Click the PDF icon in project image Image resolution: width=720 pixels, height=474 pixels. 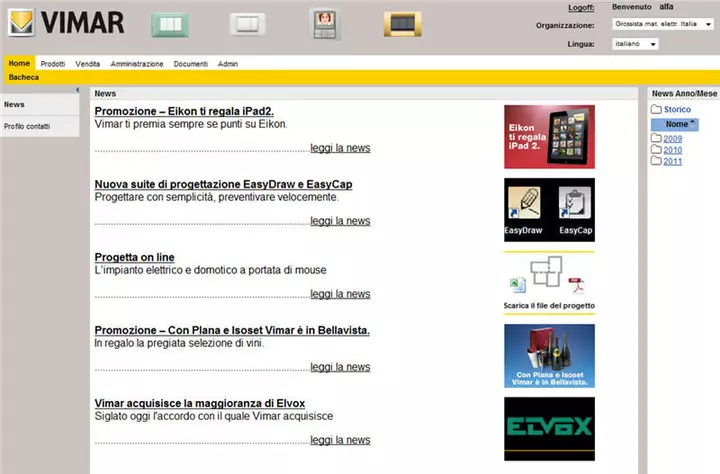click(x=577, y=285)
